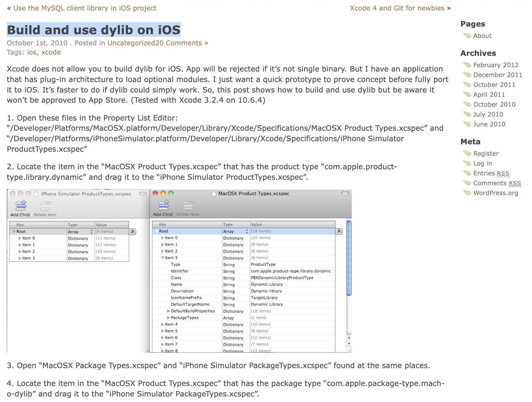Viewport: 532px width, 402px height.
Task: Open July 2010 archive
Action: (488, 114)
